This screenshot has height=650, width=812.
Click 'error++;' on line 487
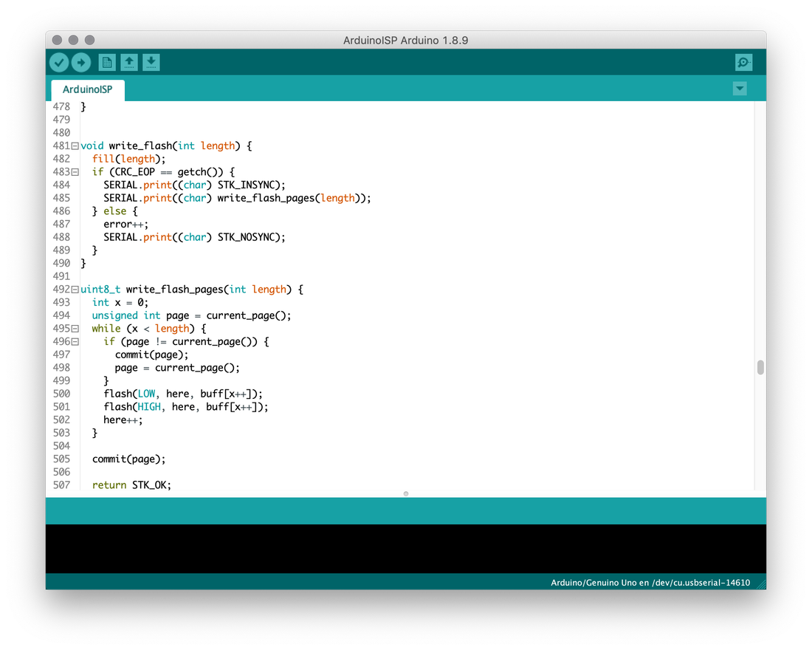coord(125,225)
